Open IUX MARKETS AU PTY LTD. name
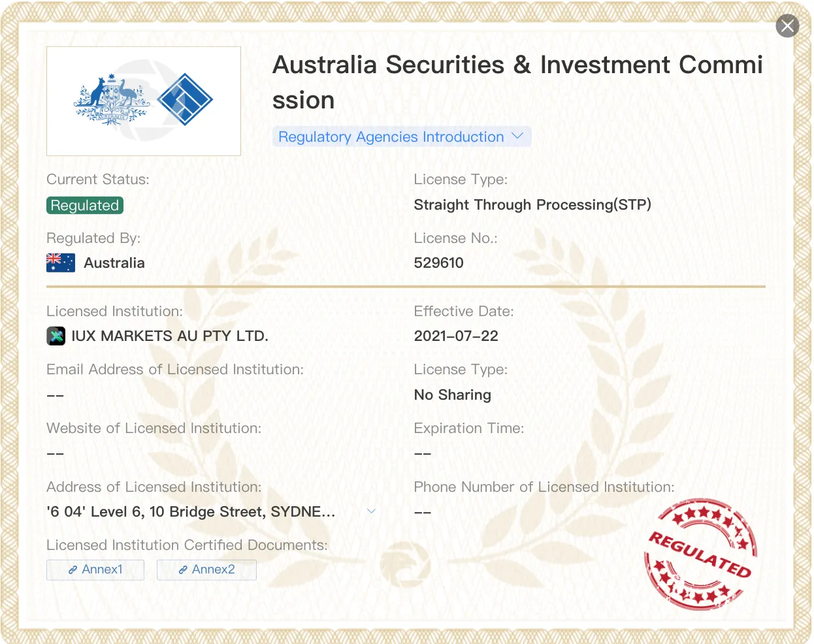 [x=170, y=336]
